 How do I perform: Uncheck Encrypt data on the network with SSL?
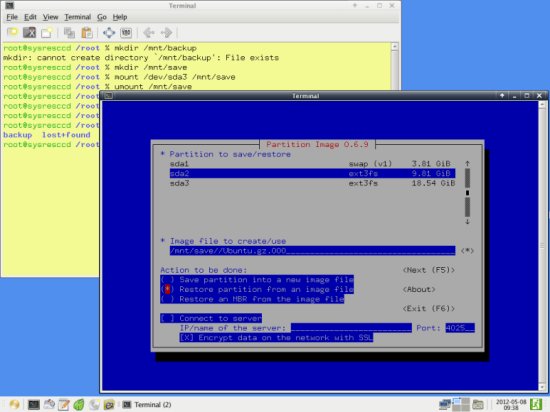(276, 338)
